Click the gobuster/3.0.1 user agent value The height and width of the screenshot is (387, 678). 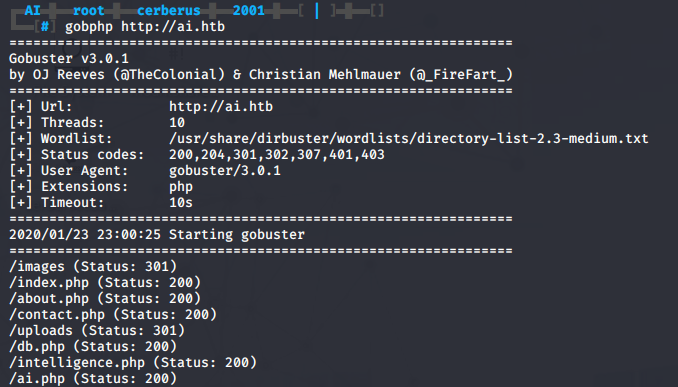(x=225, y=171)
